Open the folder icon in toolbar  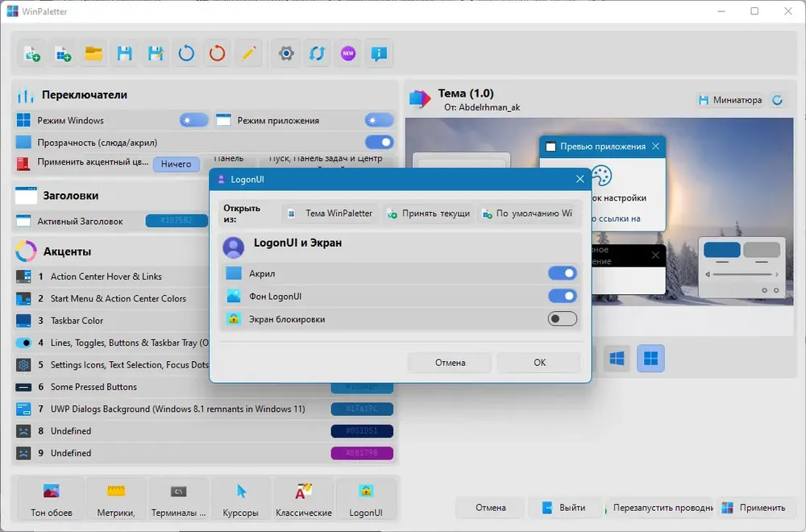tap(93, 53)
